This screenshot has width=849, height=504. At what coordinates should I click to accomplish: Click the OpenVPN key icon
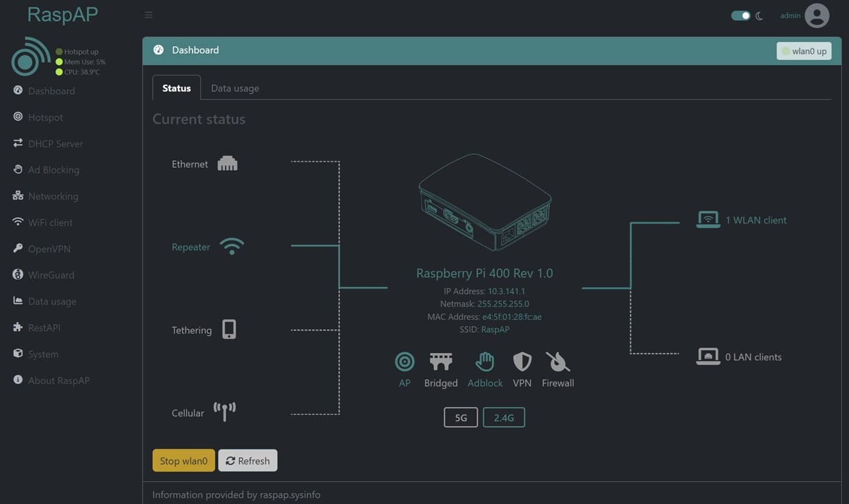[x=18, y=248]
